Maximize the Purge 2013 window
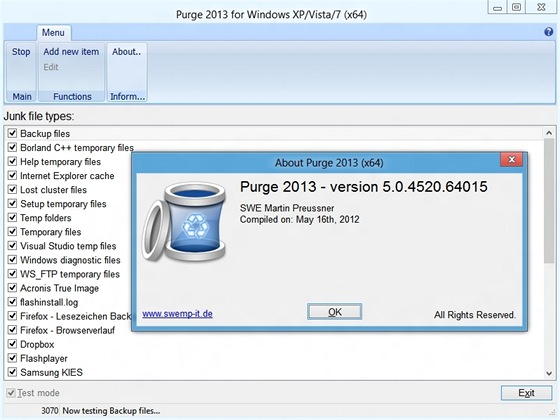The width and height of the screenshot is (560, 420). (516, 8)
